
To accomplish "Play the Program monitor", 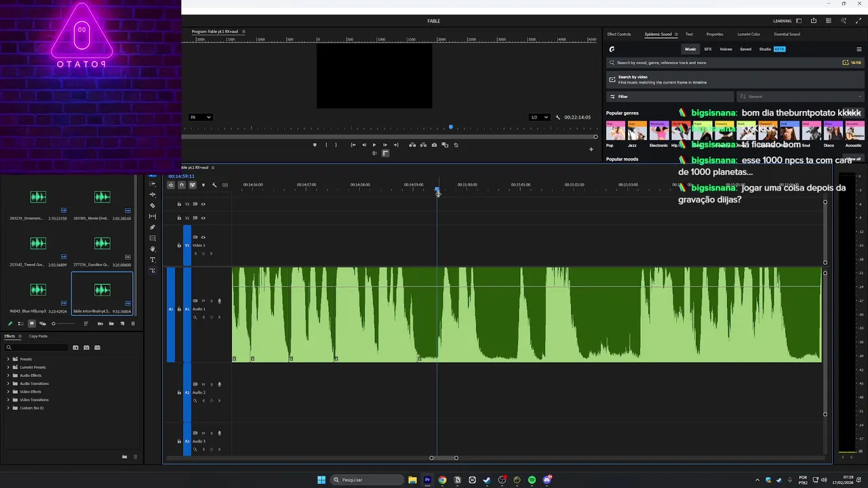I will click(374, 145).
